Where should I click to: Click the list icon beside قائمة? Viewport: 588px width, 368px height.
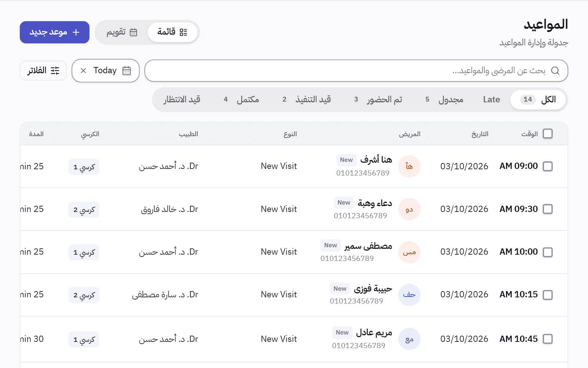coord(183,32)
